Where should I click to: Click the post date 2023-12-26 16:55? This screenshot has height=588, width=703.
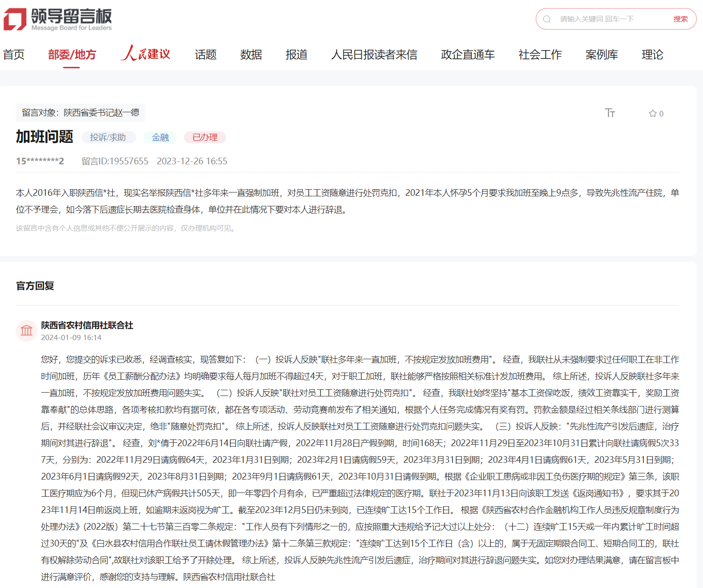[x=192, y=161]
